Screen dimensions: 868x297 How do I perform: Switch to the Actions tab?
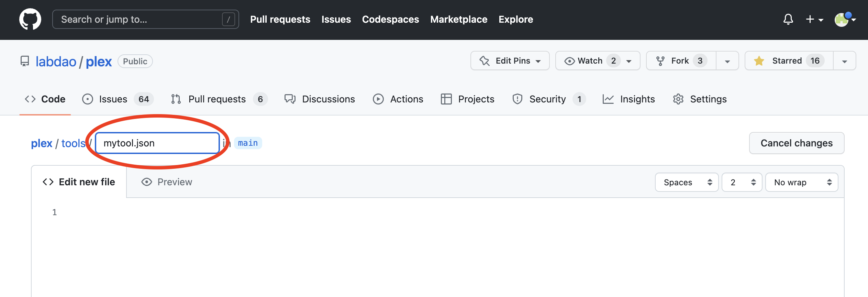(398, 99)
